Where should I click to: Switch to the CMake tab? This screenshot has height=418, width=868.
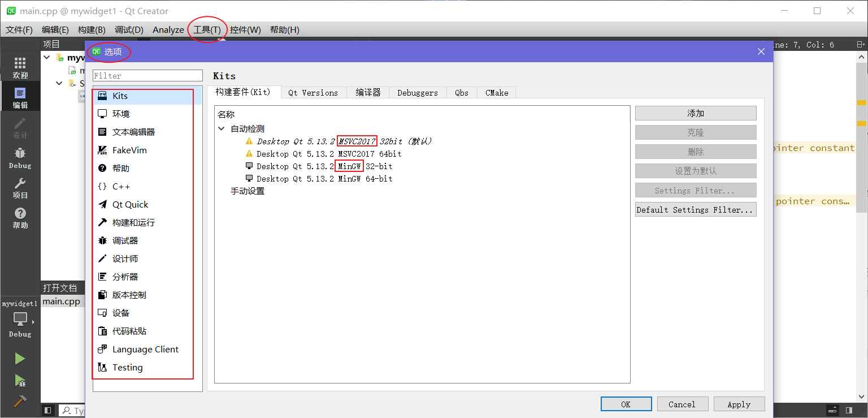click(x=497, y=93)
